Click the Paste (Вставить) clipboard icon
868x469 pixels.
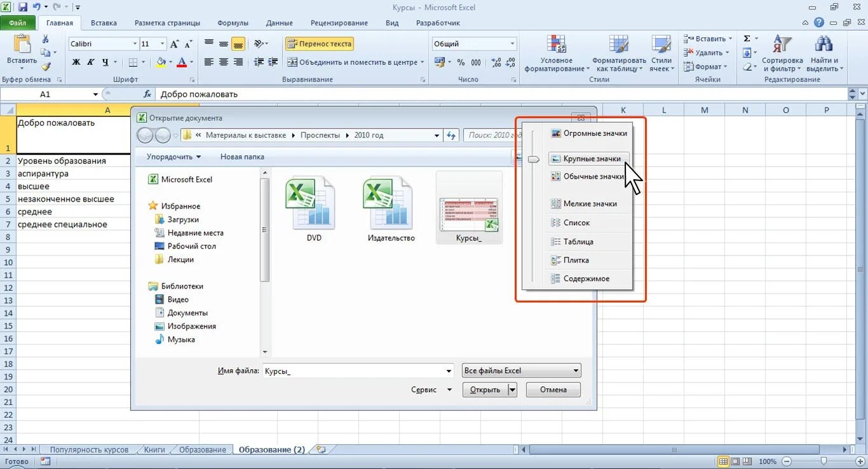pos(22,44)
